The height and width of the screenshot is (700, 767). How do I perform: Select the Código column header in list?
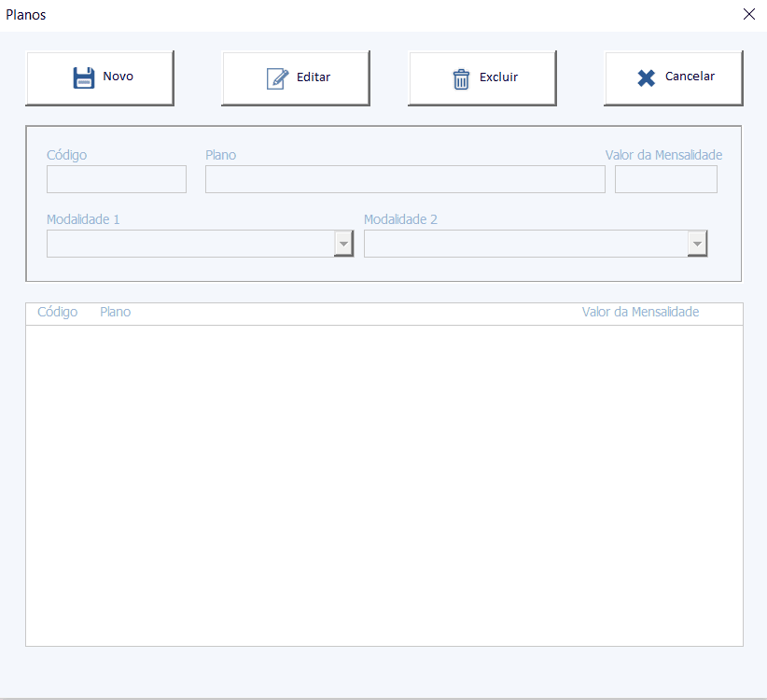coord(57,313)
